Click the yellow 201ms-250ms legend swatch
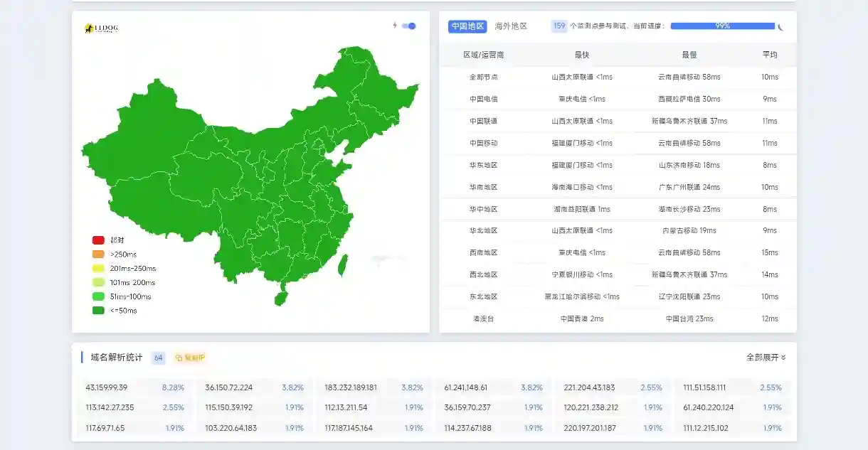The width and height of the screenshot is (868, 450). point(98,269)
